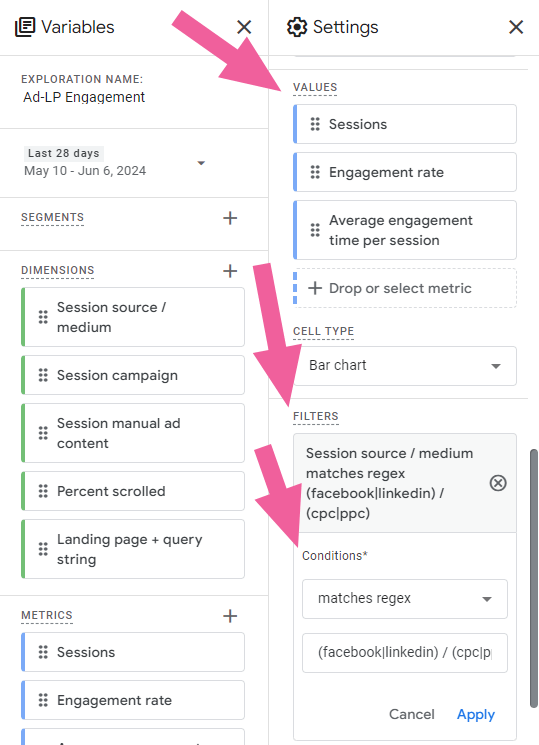Screen dimensions: 539x745
Task: Add a new segment with plus icon
Action: pos(230,218)
